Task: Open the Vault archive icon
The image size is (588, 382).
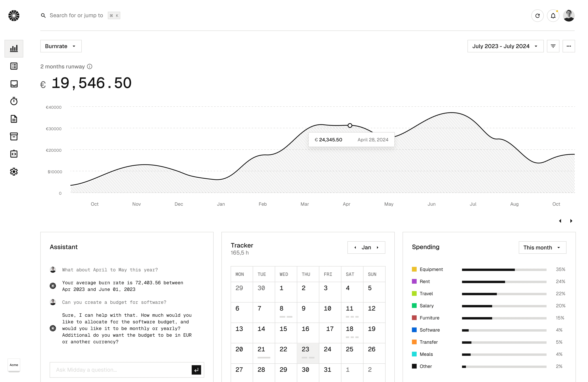Action: (14, 136)
